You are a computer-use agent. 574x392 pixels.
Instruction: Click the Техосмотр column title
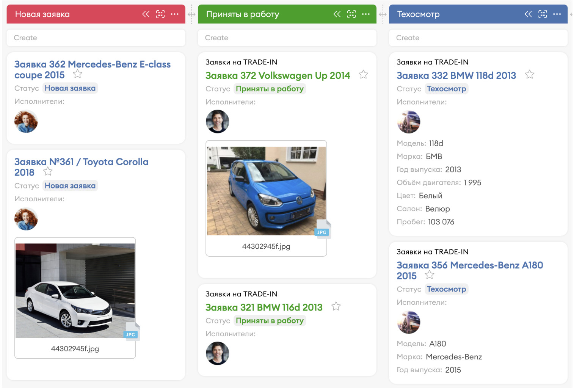tap(419, 14)
